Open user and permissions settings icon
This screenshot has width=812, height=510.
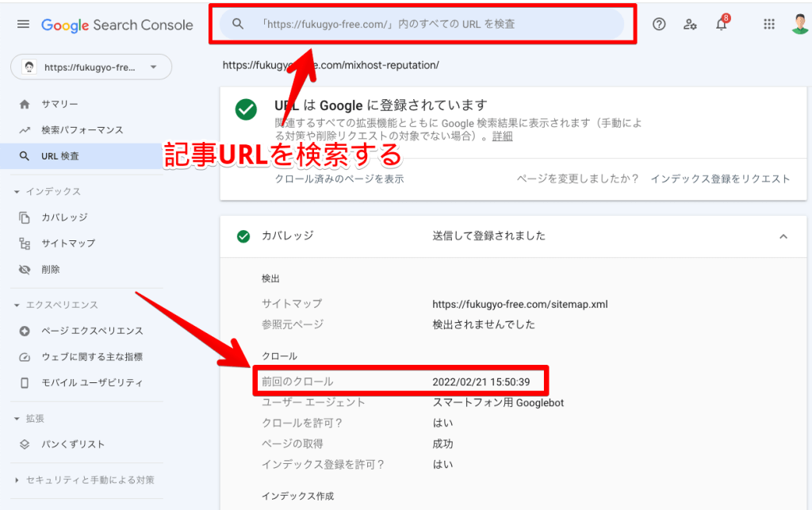pos(690,25)
